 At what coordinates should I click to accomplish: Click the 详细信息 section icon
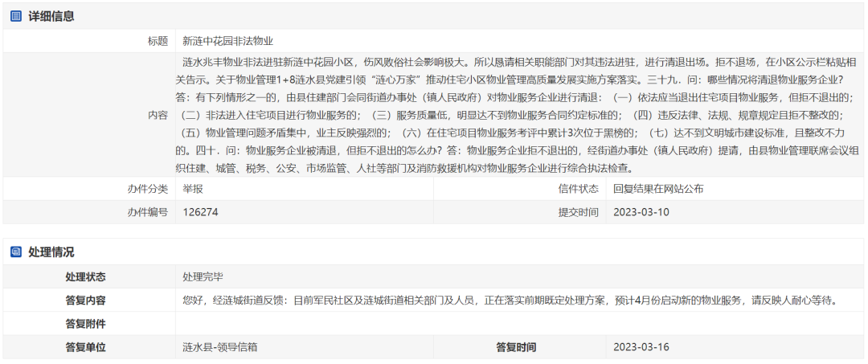(16, 16)
